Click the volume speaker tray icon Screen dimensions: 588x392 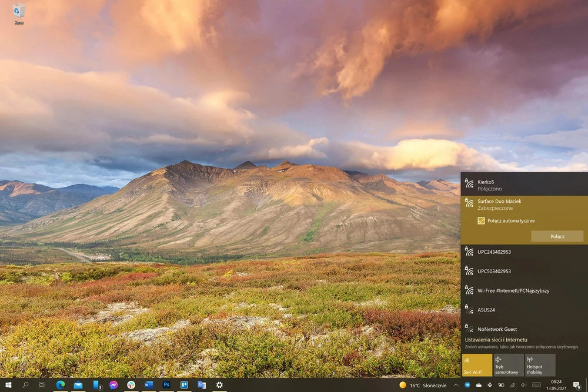[x=524, y=386]
